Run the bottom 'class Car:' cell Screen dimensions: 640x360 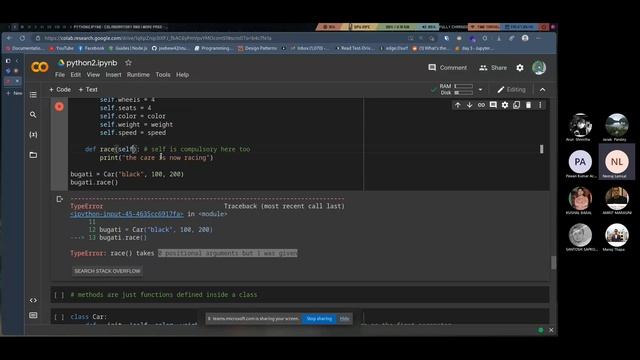point(59,317)
